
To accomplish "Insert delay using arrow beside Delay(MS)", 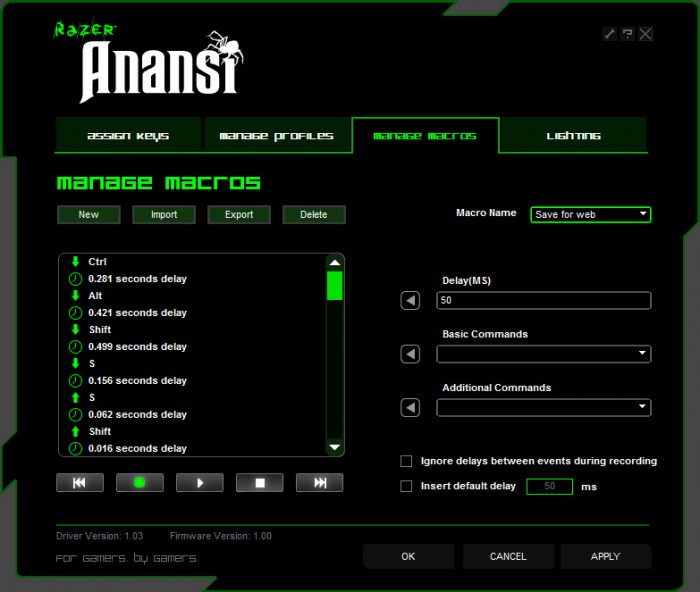I will 410,300.
